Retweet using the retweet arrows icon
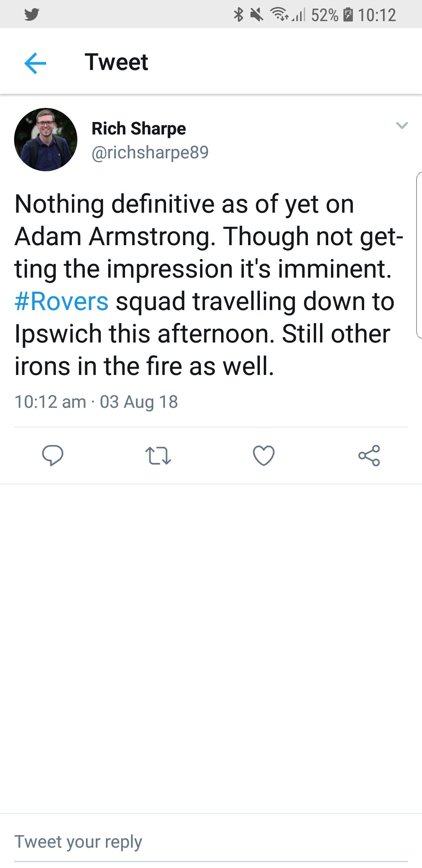 click(158, 456)
